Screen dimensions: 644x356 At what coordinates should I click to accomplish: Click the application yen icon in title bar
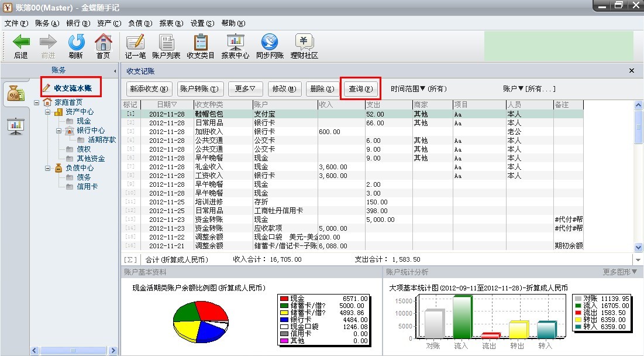(8, 7)
